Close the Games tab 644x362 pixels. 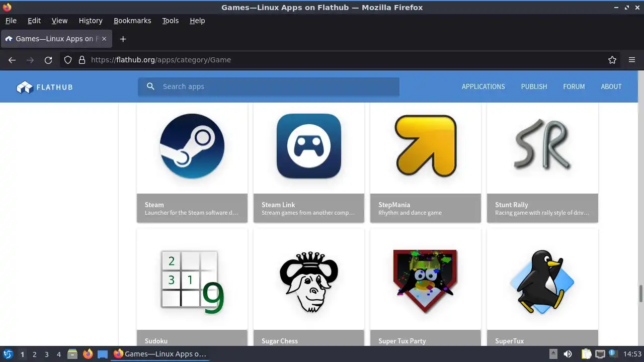coord(104,39)
